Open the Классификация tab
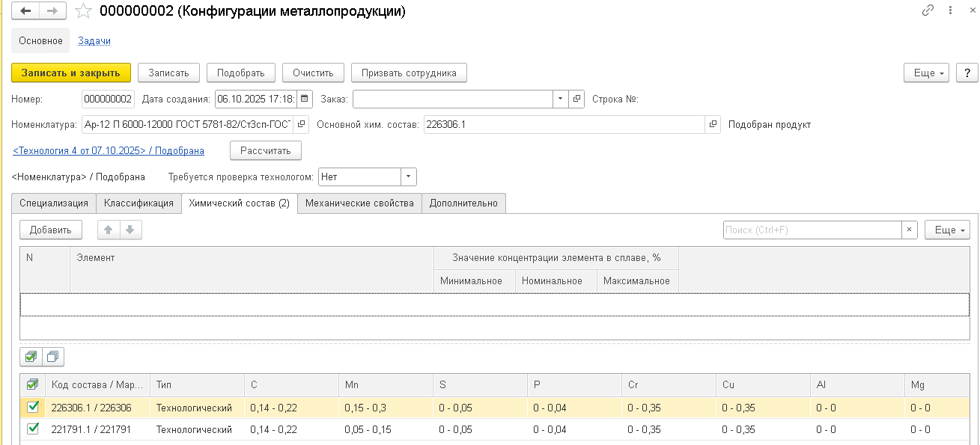Image resolution: width=980 pixels, height=445 pixels. (x=139, y=203)
